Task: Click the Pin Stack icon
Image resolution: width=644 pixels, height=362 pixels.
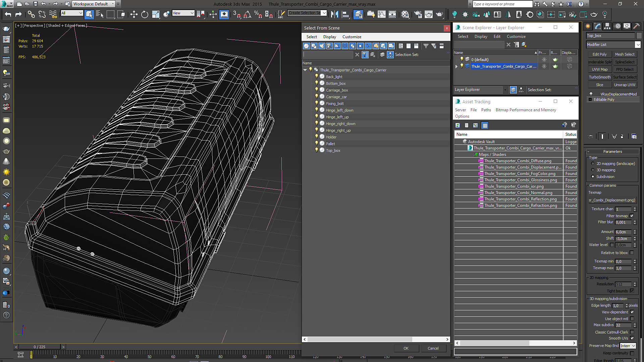Action: [x=591, y=136]
